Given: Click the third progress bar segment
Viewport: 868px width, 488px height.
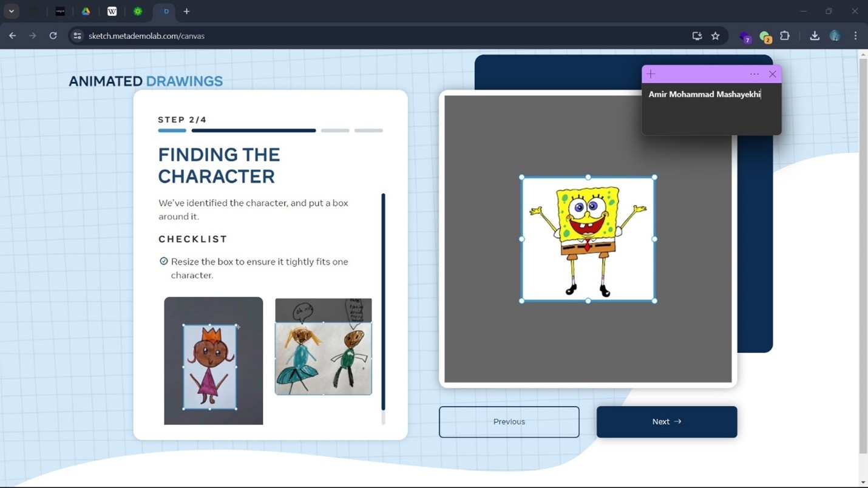Looking at the screenshot, I should [335, 130].
